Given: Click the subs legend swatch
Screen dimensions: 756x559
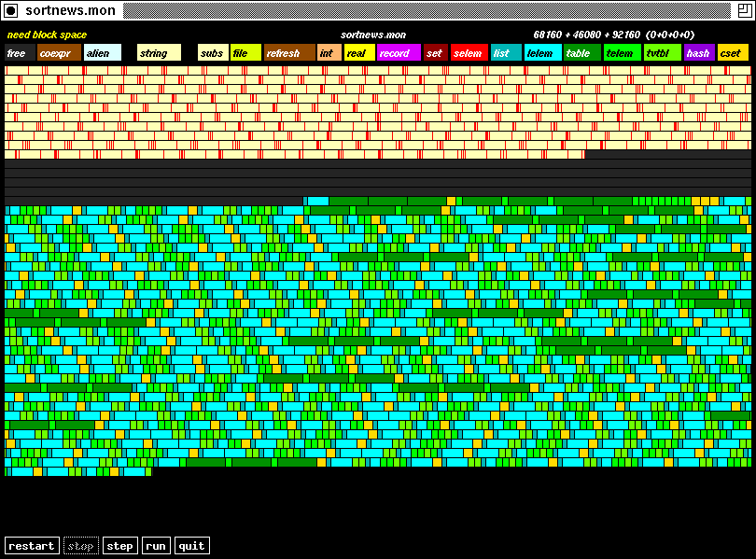Looking at the screenshot, I should (213, 53).
